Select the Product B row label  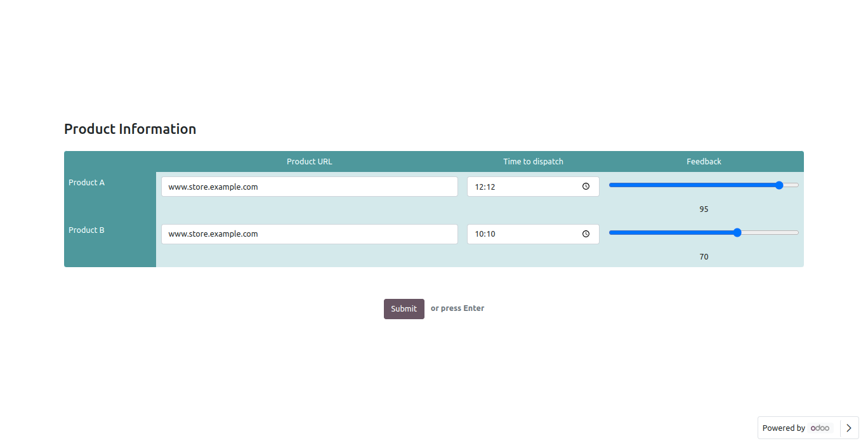pyautogui.click(x=86, y=230)
